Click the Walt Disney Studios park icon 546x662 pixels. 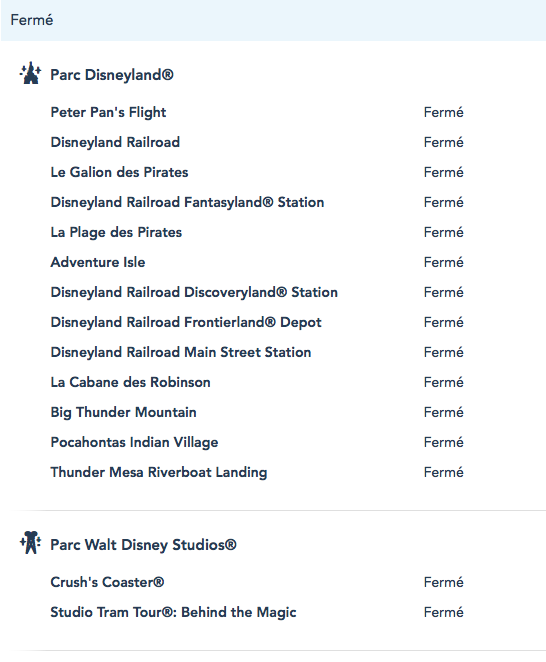tap(30, 543)
